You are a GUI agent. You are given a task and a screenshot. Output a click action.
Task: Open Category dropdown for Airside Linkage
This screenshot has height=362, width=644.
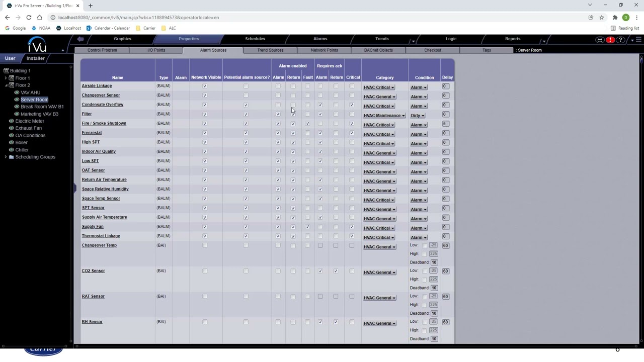379,87
